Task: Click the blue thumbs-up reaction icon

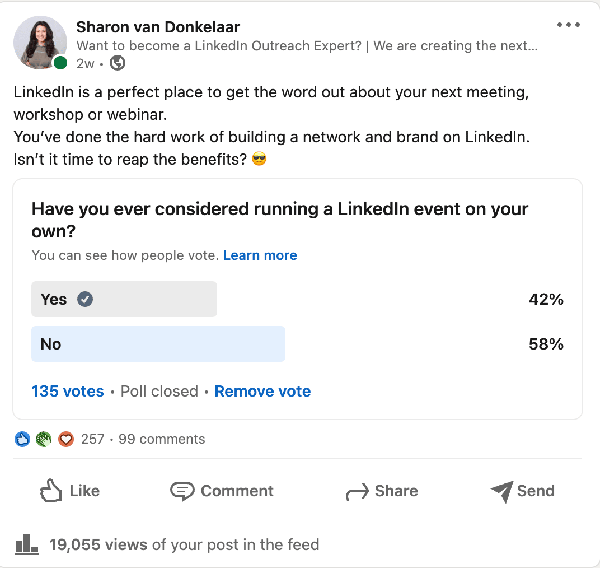Action: [x=22, y=439]
